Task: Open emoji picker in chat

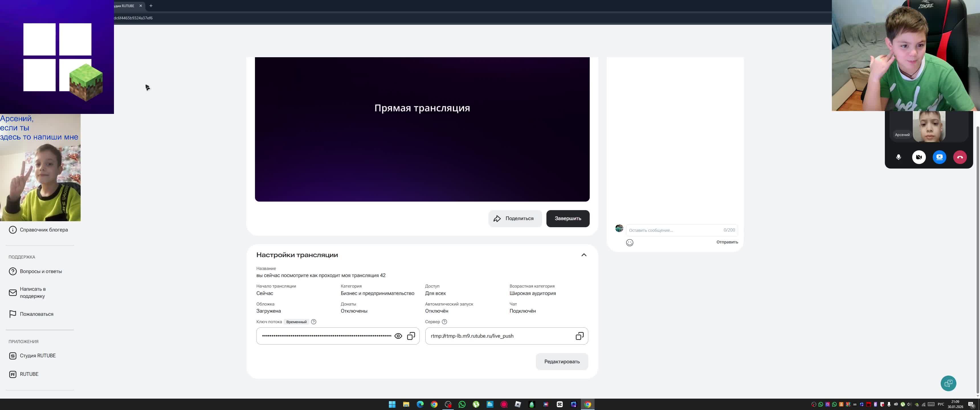Action: [630, 243]
